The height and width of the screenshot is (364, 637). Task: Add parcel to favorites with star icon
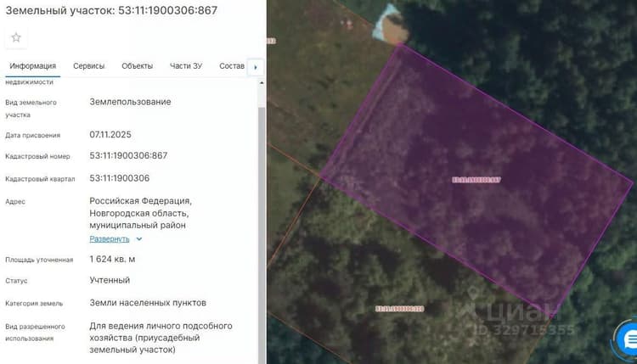click(16, 37)
